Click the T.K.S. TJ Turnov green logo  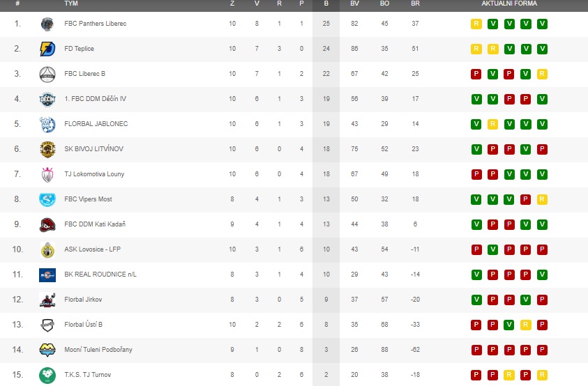47,375
